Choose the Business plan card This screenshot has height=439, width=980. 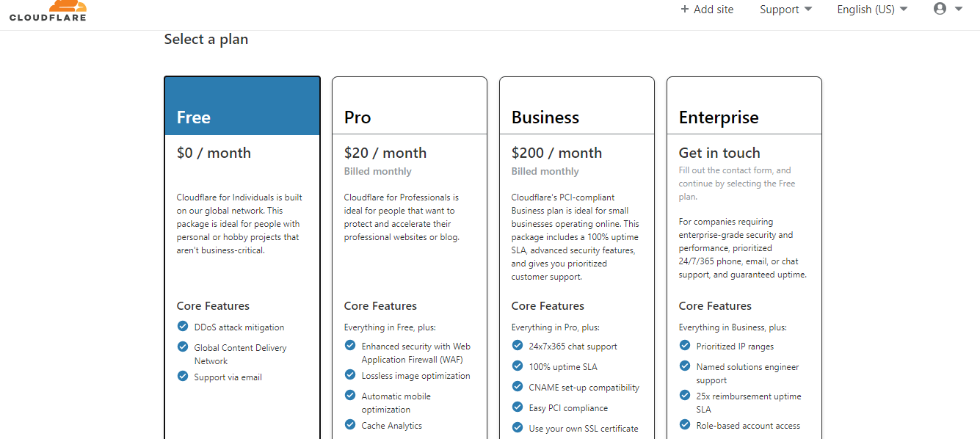pos(576,220)
